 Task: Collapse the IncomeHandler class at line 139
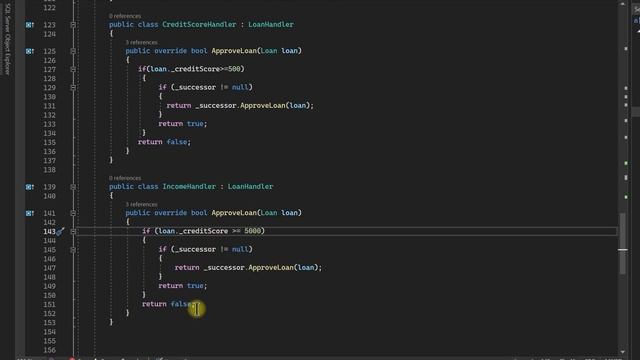pyautogui.click(x=73, y=187)
